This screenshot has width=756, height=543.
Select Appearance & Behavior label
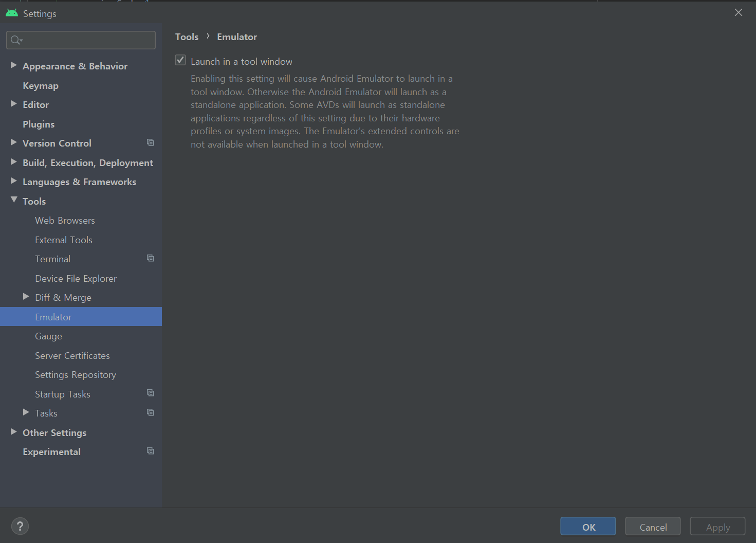[x=75, y=66]
